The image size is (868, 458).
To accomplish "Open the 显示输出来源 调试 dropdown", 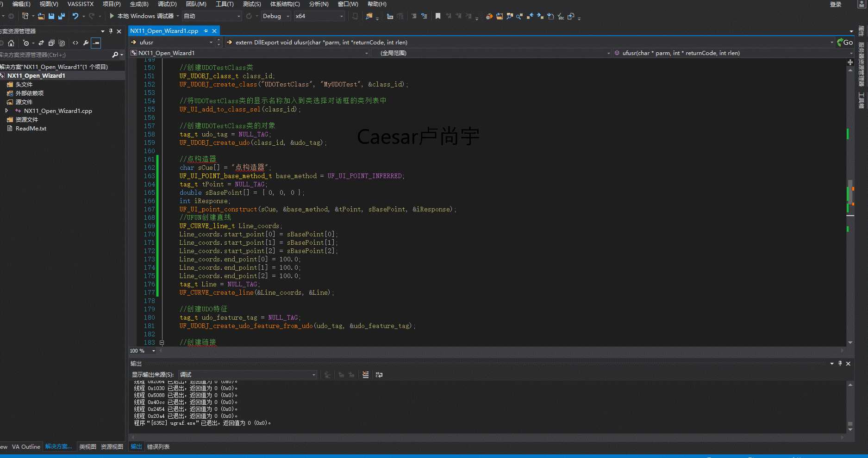I will pos(247,375).
